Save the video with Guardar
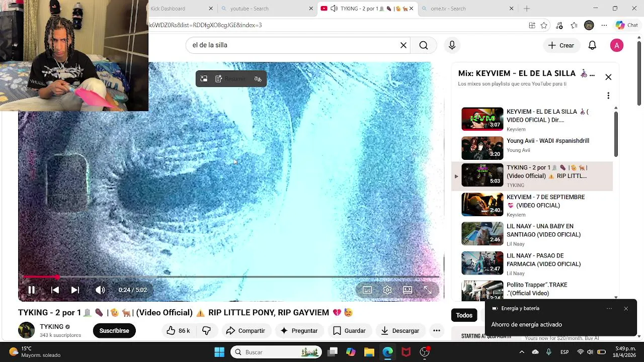The height and width of the screenshot is (362, 644). pyautogui.click(x=349, y=331)
